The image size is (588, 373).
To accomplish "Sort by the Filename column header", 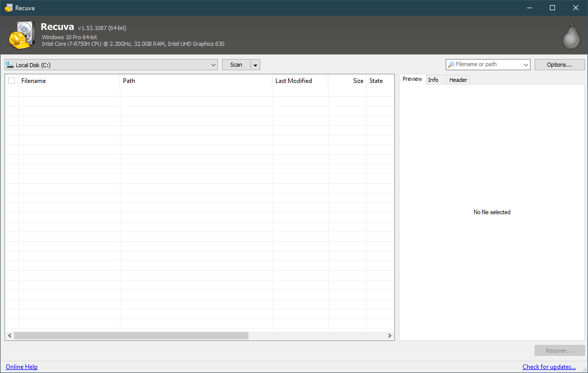I will pyautogui.click(x=69, y=81).
